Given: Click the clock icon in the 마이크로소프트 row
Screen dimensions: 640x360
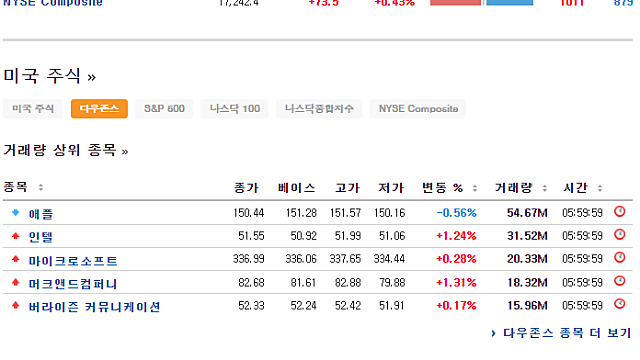Looking at the screenshot, I should [620, 258].
